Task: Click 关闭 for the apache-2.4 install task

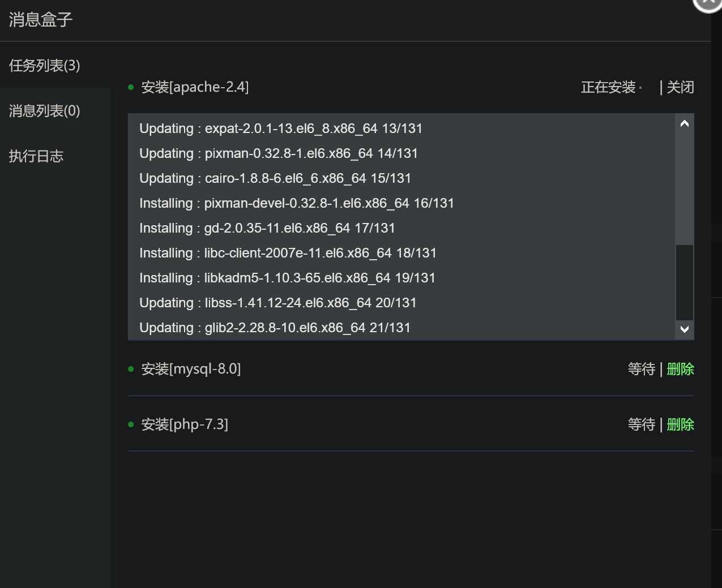Action: [680, 87]
